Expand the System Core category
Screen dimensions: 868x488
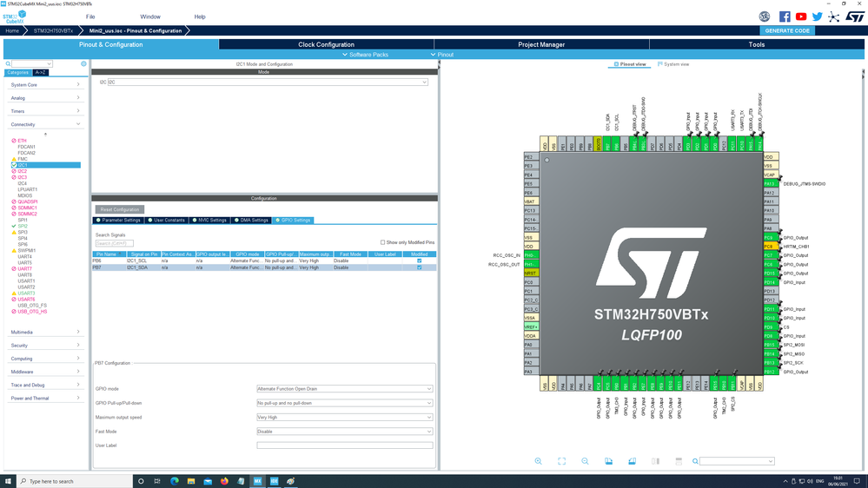click(45, 84)
